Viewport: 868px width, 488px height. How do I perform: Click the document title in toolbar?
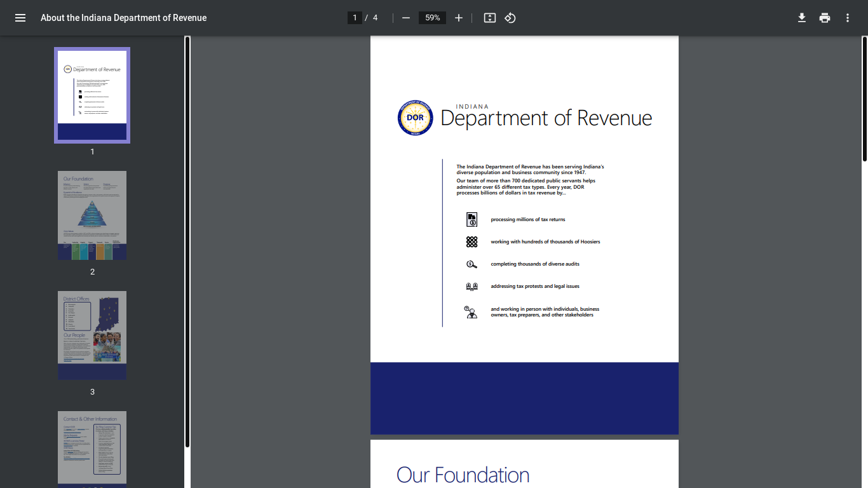[123, 18]
